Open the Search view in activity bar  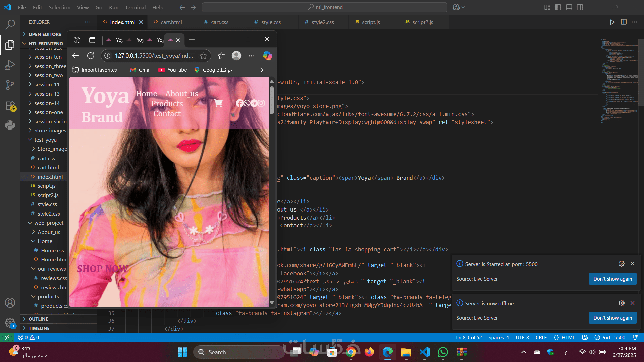click(x=10, y=24)
